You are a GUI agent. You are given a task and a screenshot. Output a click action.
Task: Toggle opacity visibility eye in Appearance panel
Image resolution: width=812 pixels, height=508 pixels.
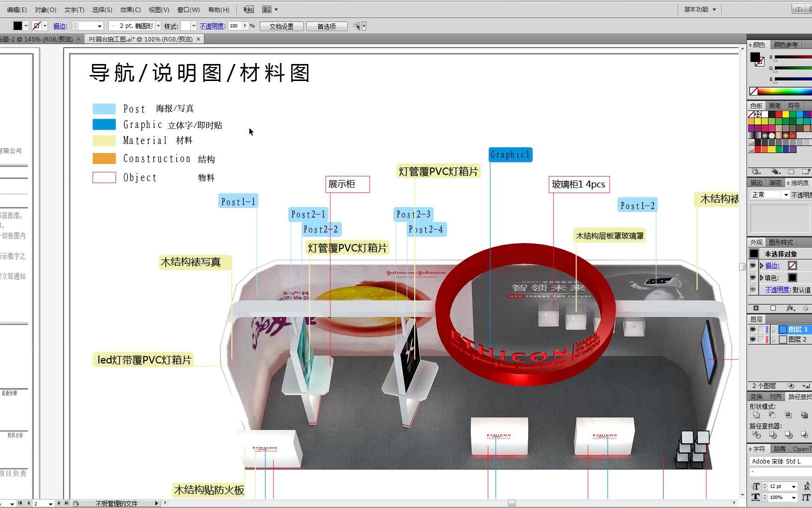tap(753, 289)
